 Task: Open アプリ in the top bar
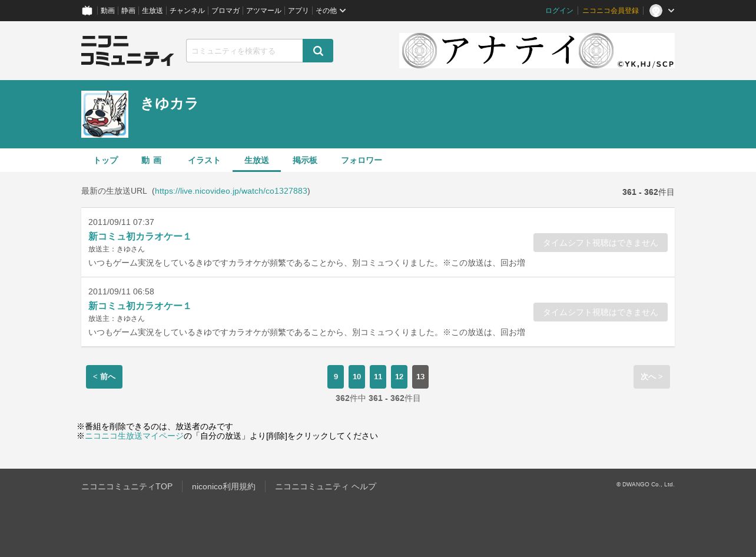[299, 11]
